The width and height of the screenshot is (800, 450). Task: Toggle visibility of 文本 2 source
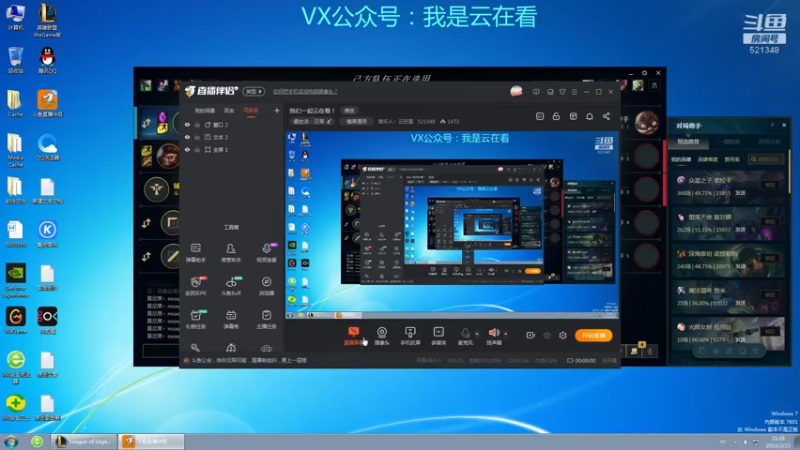click(187, 137)
